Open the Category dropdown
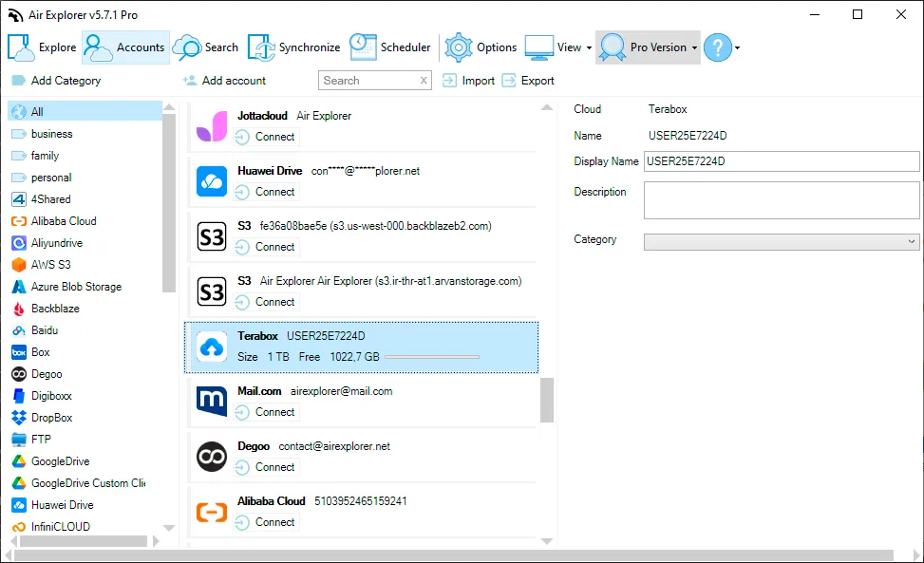This screenshot has height=563, width=924. 782,241
